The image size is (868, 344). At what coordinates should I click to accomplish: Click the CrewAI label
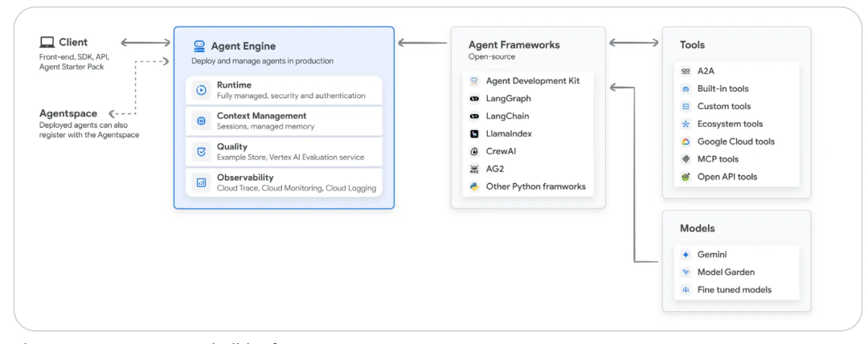(501, 151)
